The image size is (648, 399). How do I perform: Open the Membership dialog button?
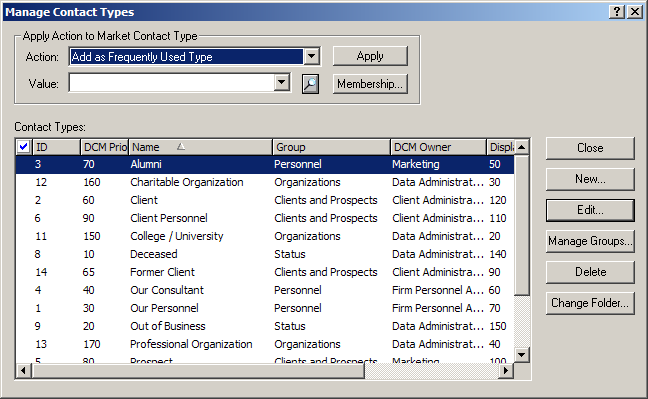(370, 84)
